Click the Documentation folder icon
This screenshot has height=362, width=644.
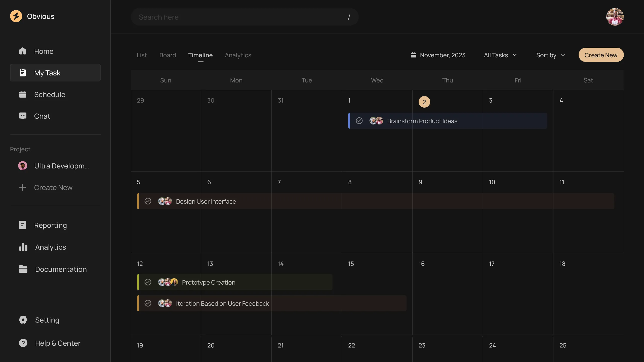pos(23,269)
